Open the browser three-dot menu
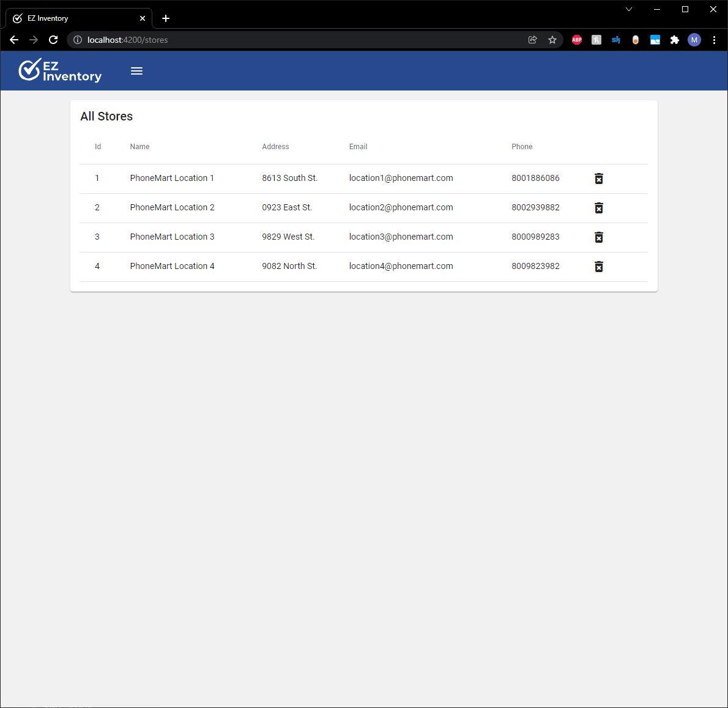 click(714, 40)
